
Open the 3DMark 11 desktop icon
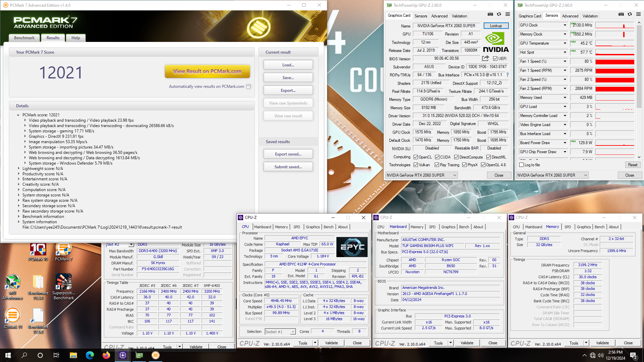pos(13,318)
